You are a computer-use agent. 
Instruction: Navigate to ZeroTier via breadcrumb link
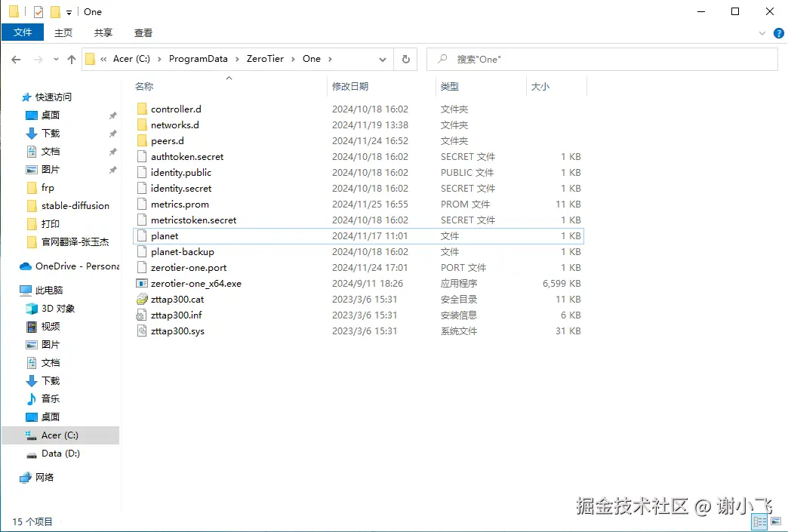point(266,59)
